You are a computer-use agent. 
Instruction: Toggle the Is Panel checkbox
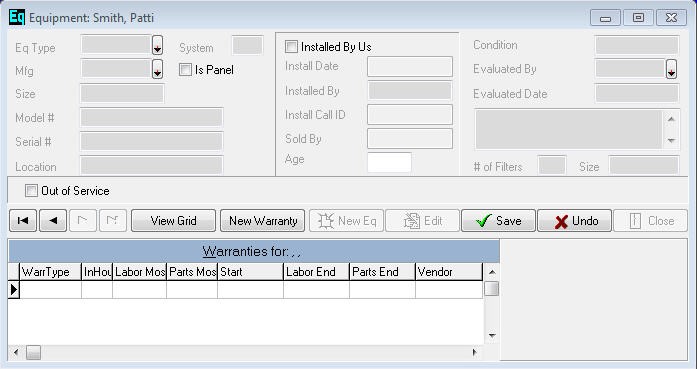pos(185,70)
